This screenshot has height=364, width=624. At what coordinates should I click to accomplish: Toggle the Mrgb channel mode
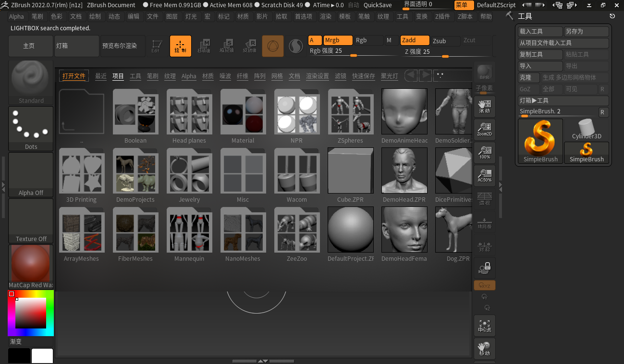(338, 40)
